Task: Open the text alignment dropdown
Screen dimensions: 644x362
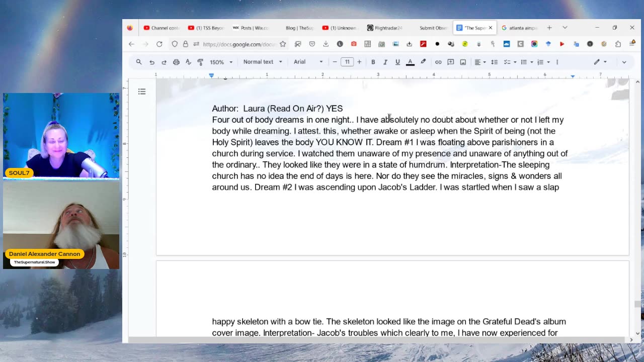Action: [x=480, y=62]
